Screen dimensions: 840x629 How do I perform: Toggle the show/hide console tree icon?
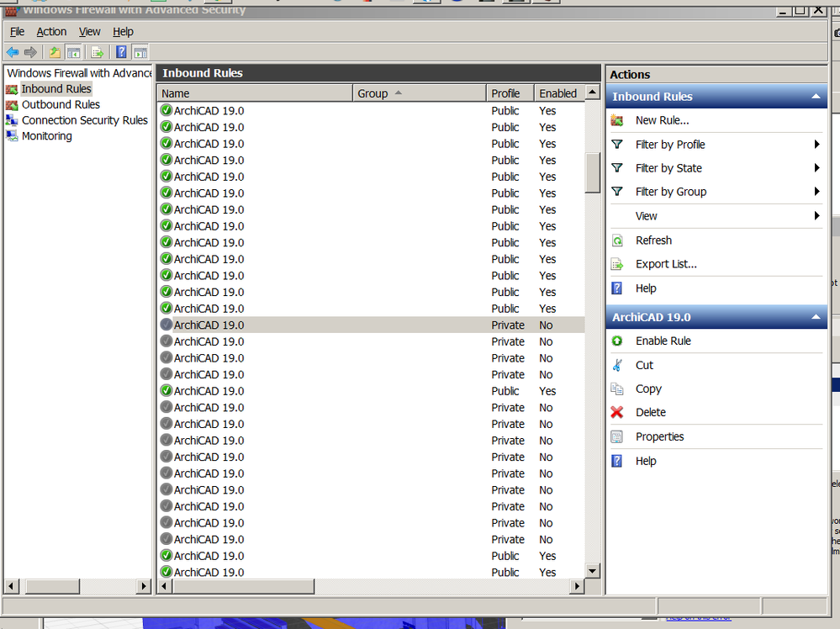73,52
